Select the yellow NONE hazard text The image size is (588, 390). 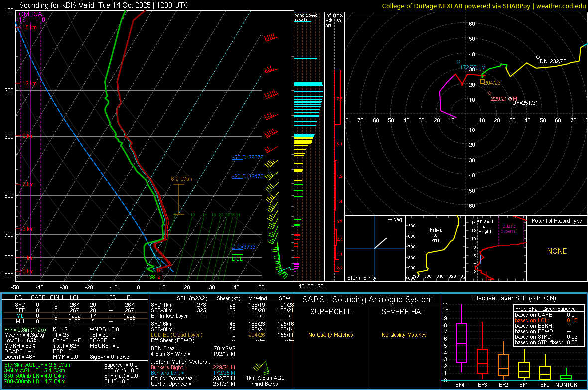coord(557,251)
